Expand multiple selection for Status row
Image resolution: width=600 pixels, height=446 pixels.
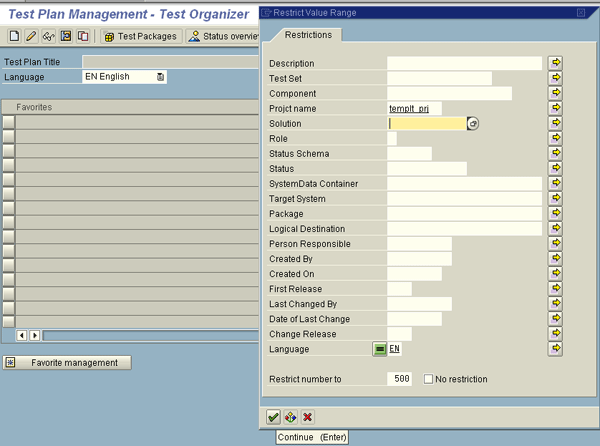click(556, 169)
